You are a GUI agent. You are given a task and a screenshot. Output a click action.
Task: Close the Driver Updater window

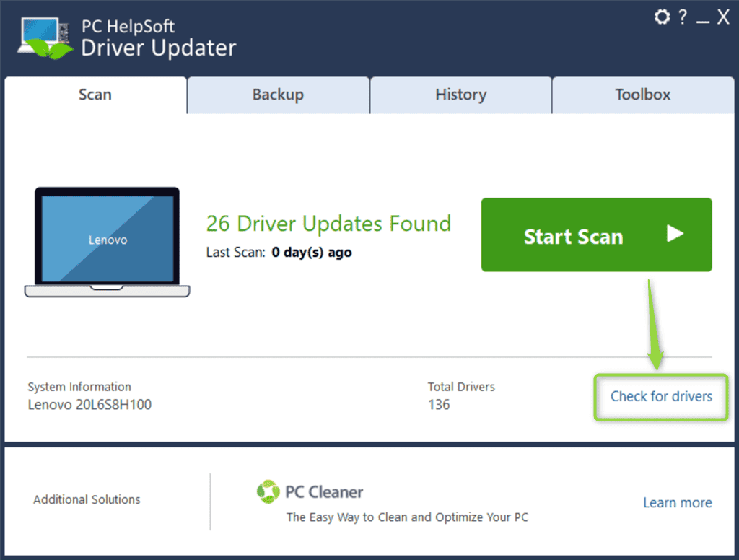coord(723,17)
